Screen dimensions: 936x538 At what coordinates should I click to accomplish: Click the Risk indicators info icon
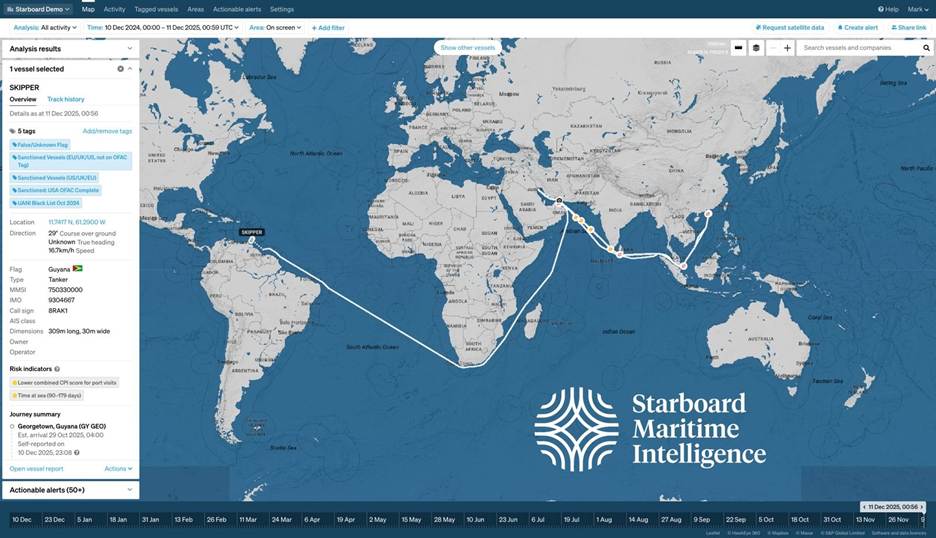(x=57, y=369)
